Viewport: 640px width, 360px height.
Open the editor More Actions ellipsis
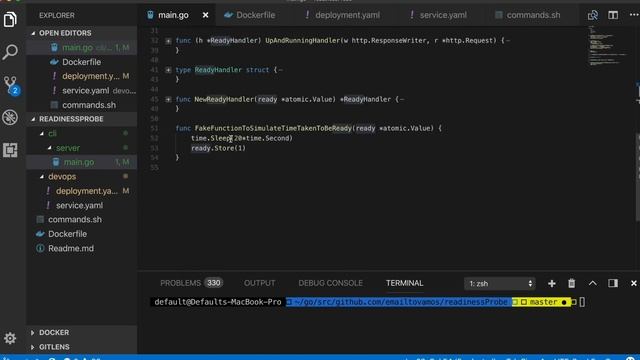click(634, 15)
